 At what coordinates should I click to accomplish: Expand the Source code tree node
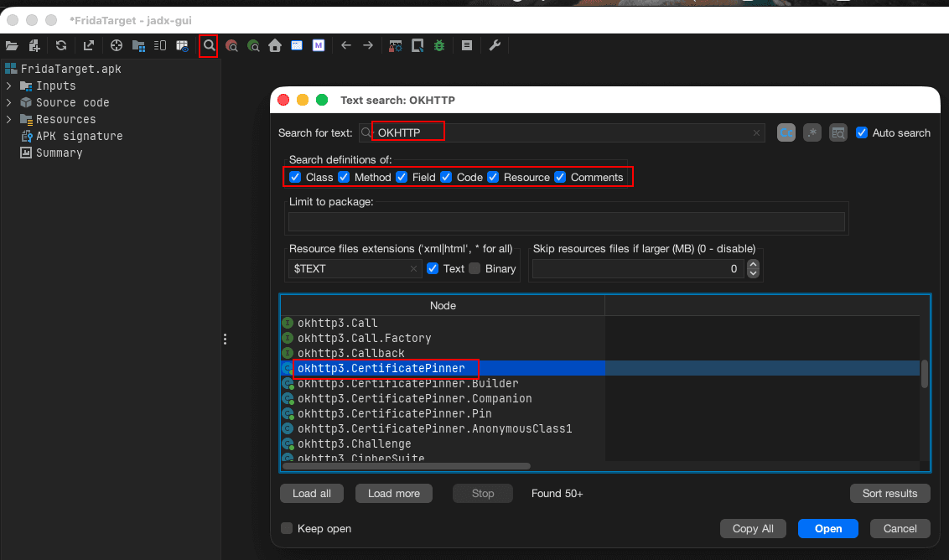[8, 102]
